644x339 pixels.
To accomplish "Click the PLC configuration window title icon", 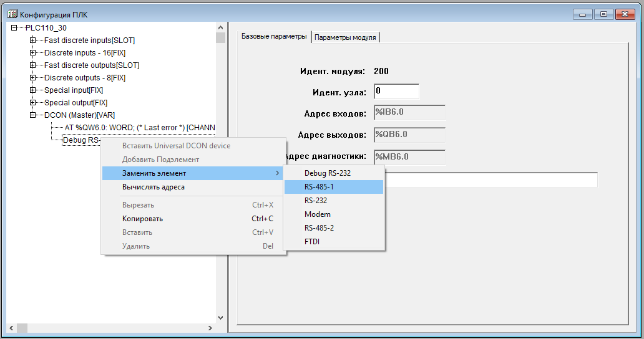I will click(12, 14).
